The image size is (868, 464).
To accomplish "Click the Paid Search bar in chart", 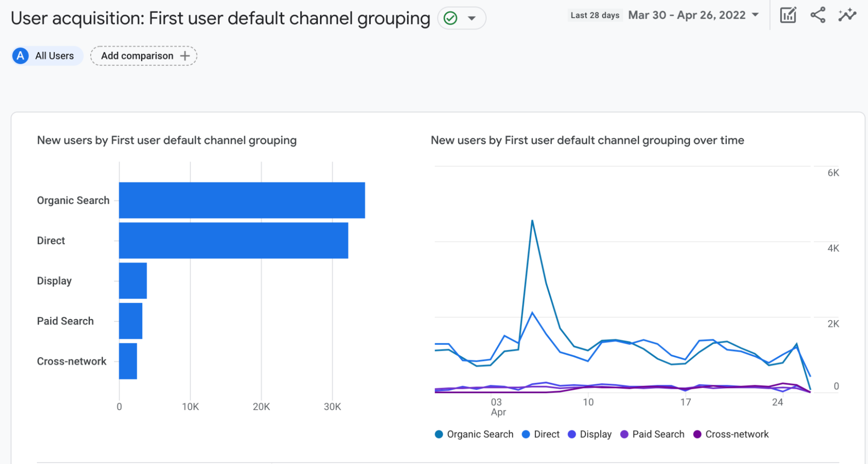I will [x=131, y=321].
